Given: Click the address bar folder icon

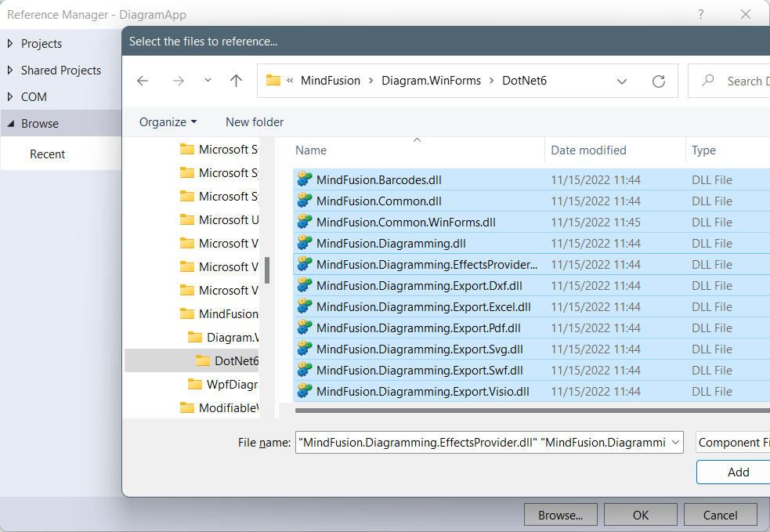Looking at the screenshot, I should (x=273, y=80).
